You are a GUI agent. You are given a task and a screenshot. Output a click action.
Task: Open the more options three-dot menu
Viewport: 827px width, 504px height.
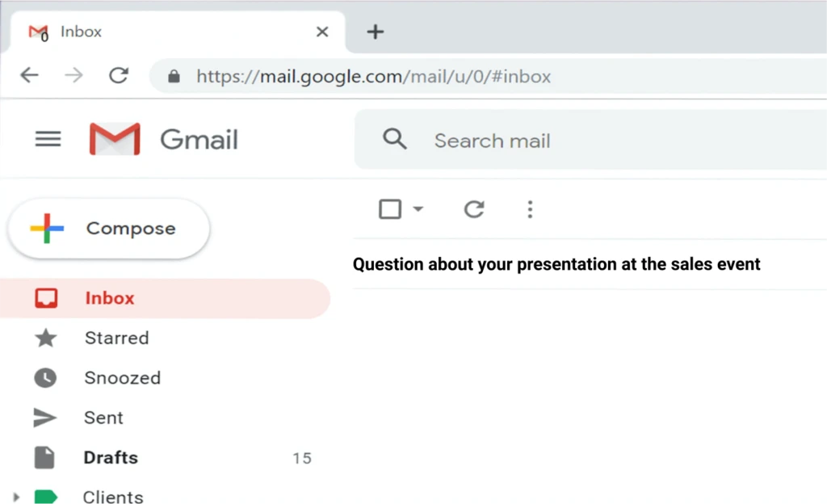pos(530,208)
